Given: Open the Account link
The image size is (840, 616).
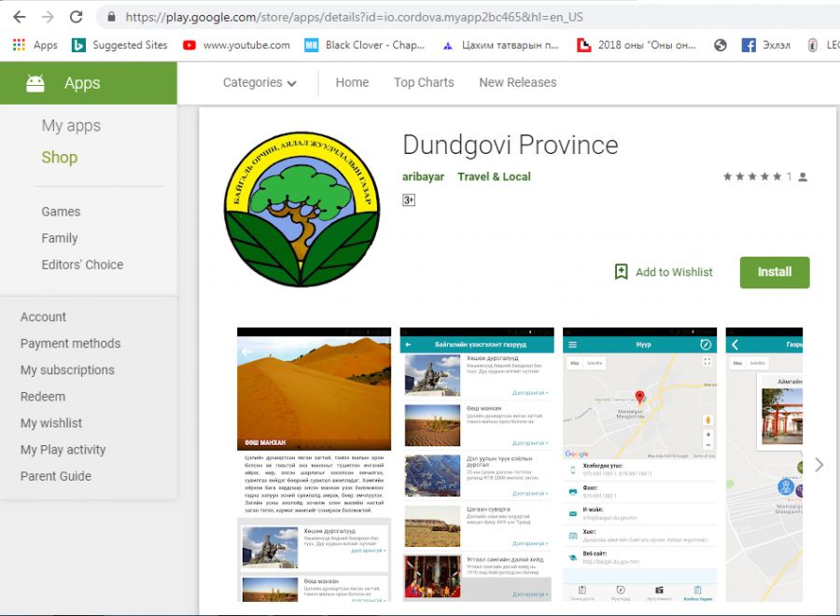Looking at the screenshot, I should point(43,316).
